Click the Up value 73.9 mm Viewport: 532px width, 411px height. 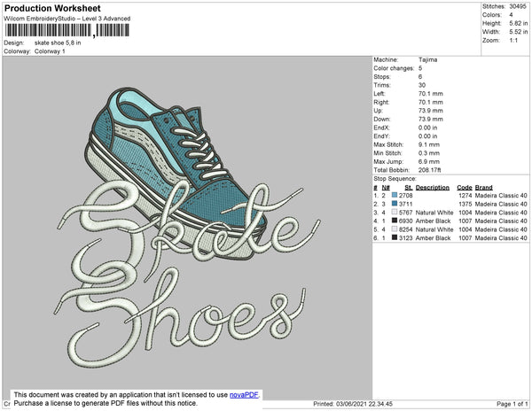[431, 111]
